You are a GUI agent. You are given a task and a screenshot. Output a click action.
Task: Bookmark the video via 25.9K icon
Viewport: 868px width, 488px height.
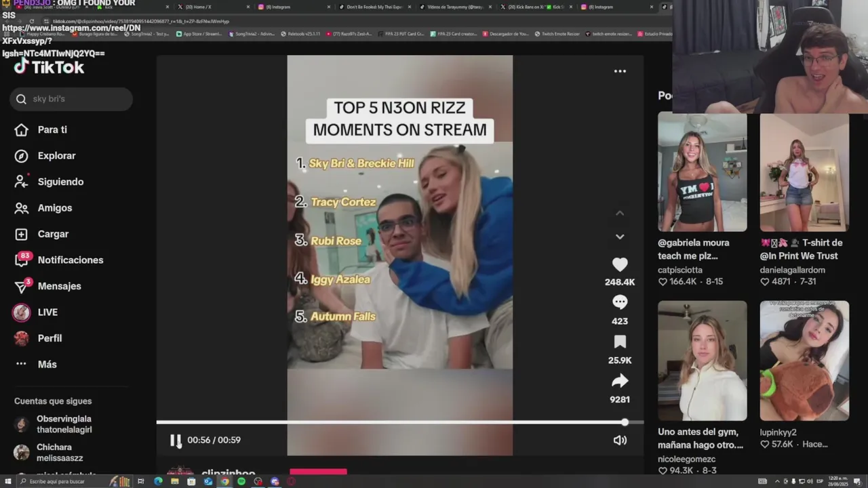click(x=620, y=342)
